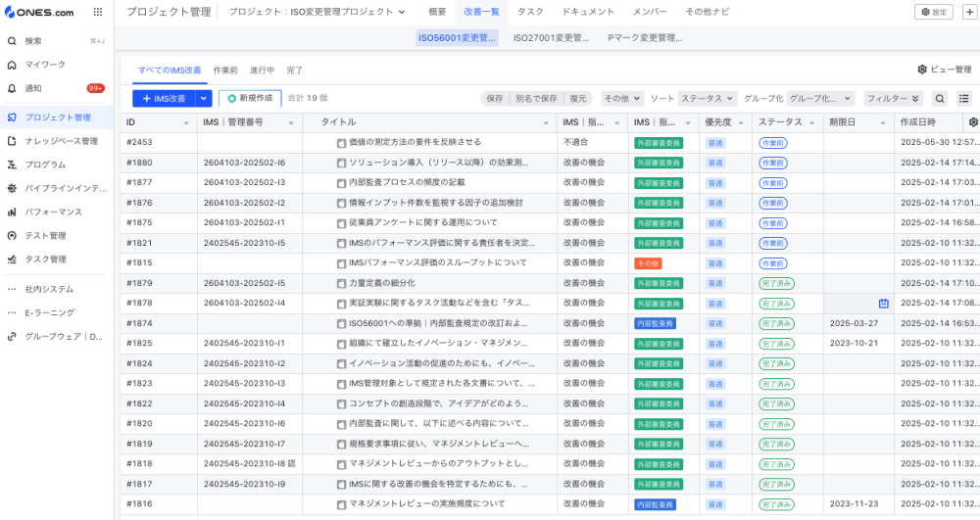Open the calendar date picker in row #1878
The width and height of the screenshot is (980, 520).
[x=883, y=304]
